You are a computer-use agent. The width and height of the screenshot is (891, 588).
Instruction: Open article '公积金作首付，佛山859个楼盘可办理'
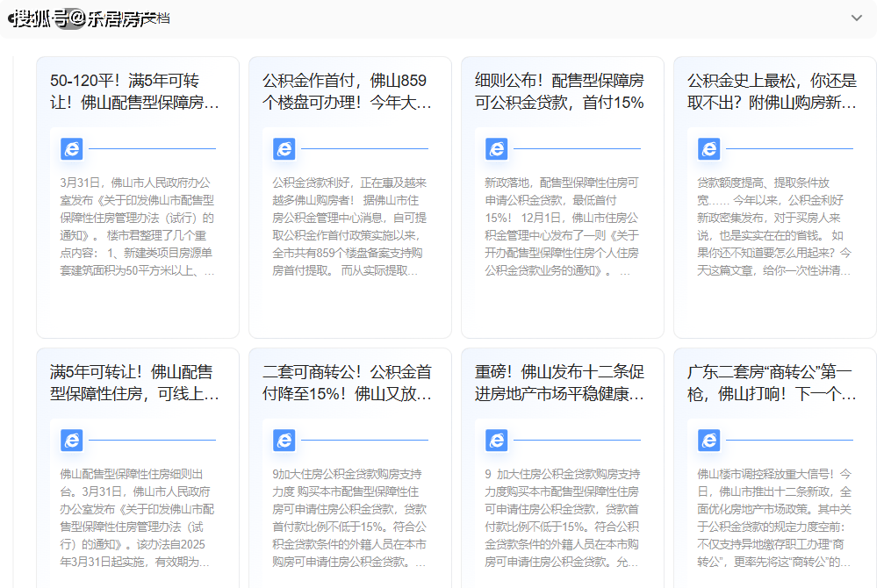pyautogui.click(x=349, y=91)
